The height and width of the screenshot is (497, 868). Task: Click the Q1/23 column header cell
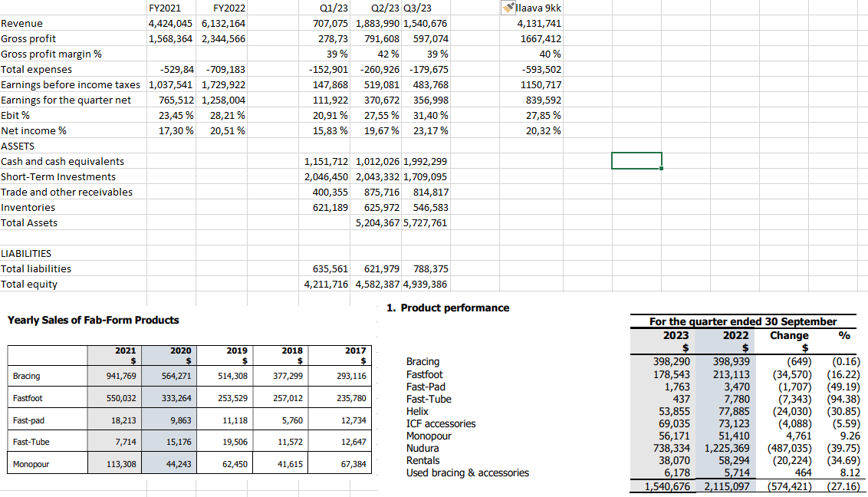coord(332,8)
